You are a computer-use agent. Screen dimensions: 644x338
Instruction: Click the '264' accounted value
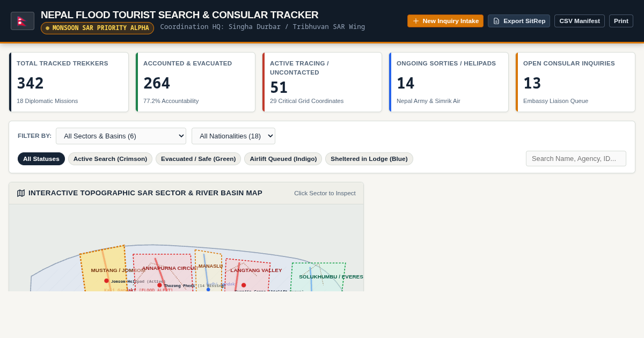point(157,83)
